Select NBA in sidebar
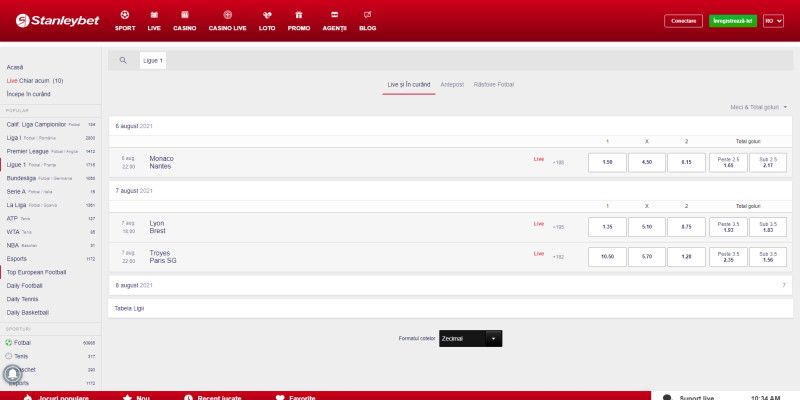 [x=51, y=245]
